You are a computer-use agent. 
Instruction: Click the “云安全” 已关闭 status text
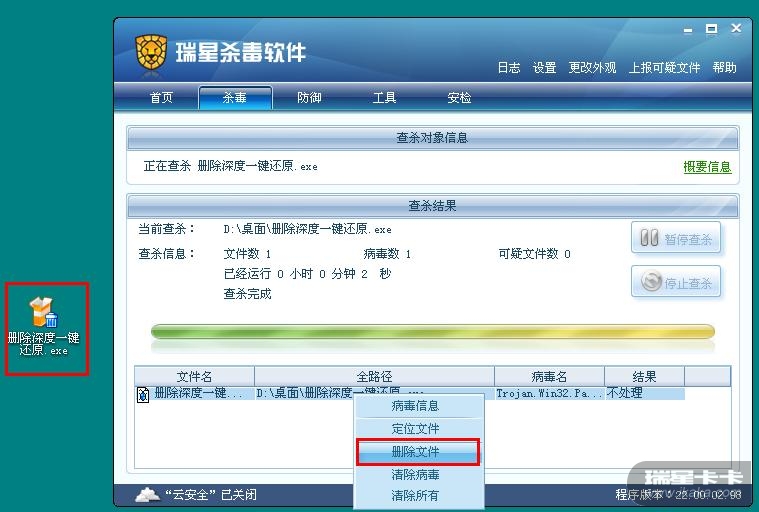pyautogui.click(x=211, y=495)
